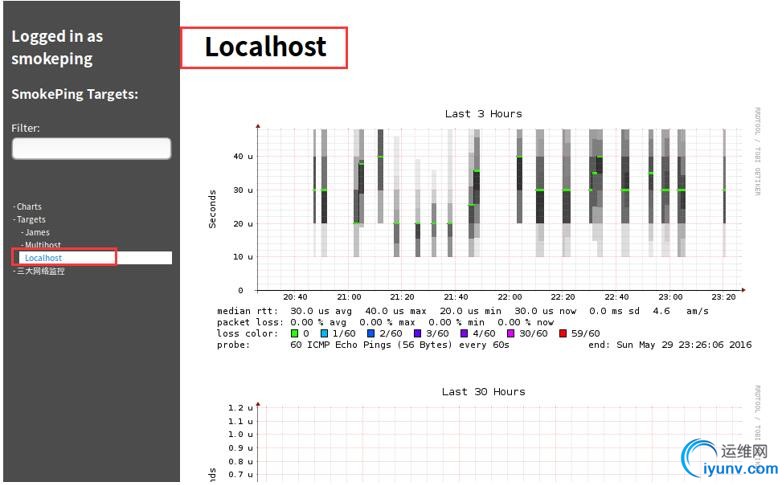This screenshot has height=485, width=784.
Task: Click the green 0 loss color swatch
Action: coord(294,334)
